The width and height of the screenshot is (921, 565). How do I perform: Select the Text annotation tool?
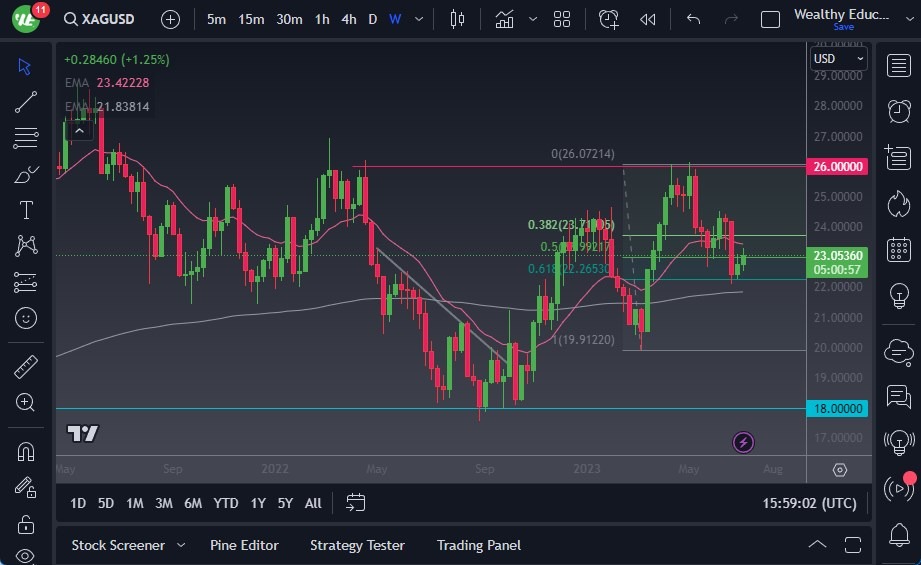(26, 210)
